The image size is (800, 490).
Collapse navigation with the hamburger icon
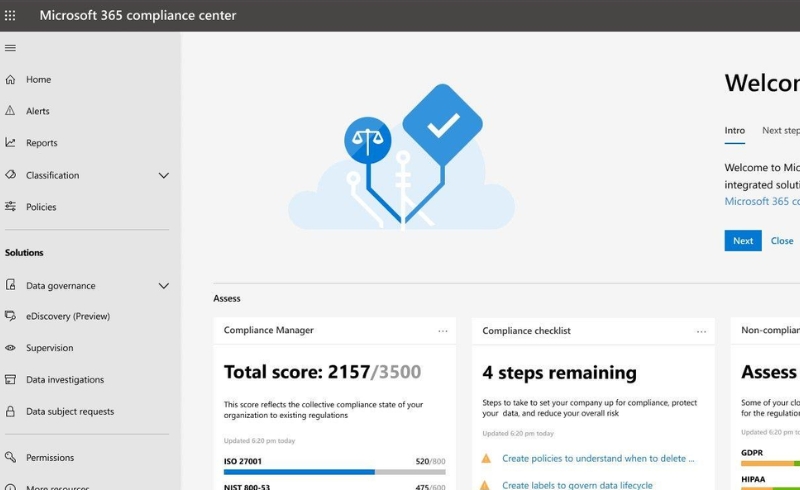pos(10,48)
